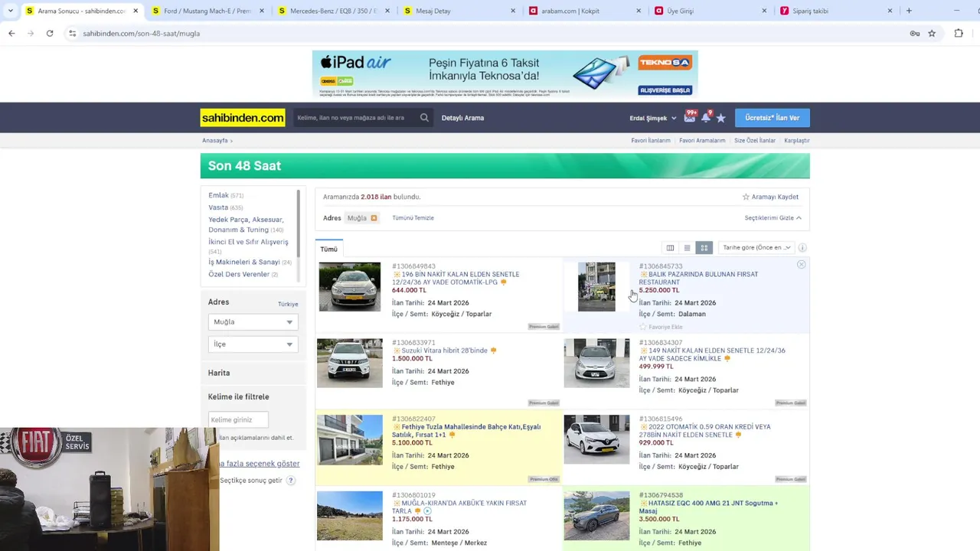
Task: Open the messages envelope icon
Action: 689,118
